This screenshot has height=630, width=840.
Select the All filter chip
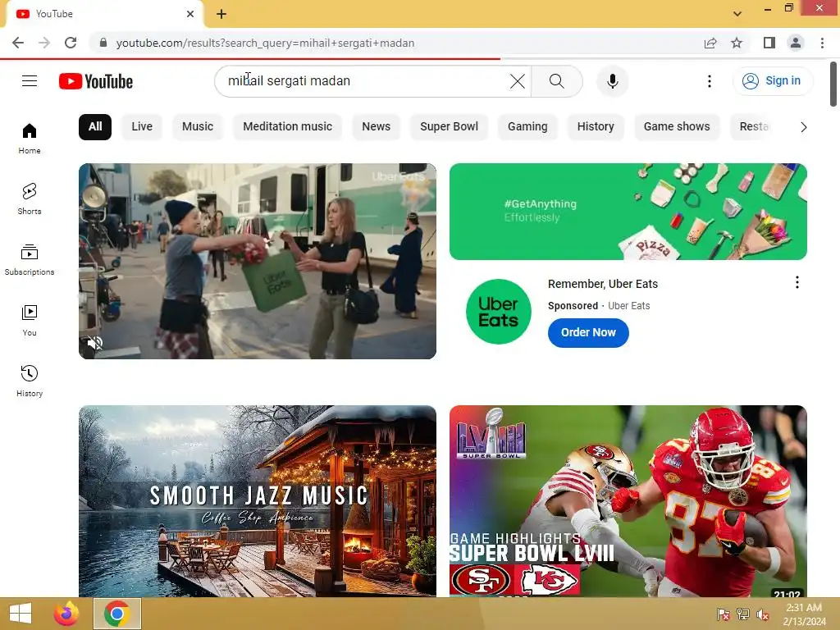click(95, 127)
